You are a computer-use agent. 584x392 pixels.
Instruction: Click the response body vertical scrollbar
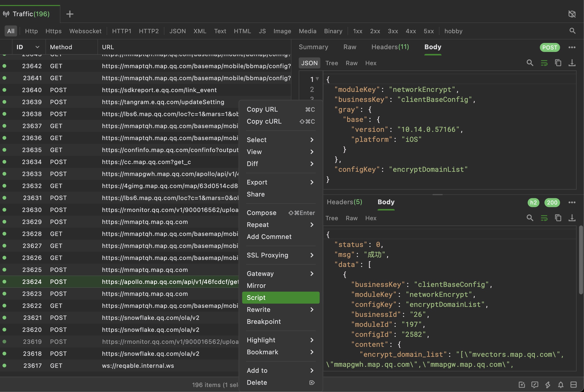[581, 260]
